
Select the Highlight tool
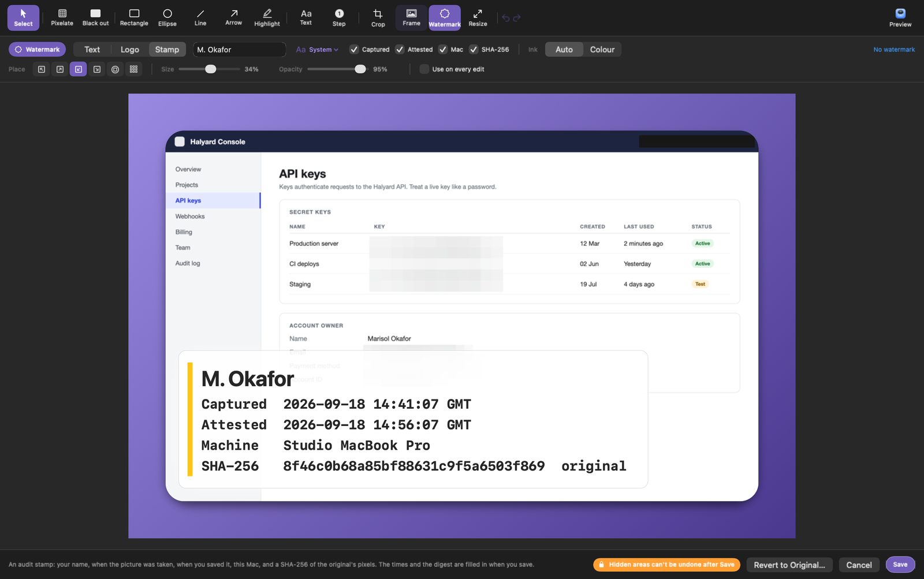(x=267, y=17)
